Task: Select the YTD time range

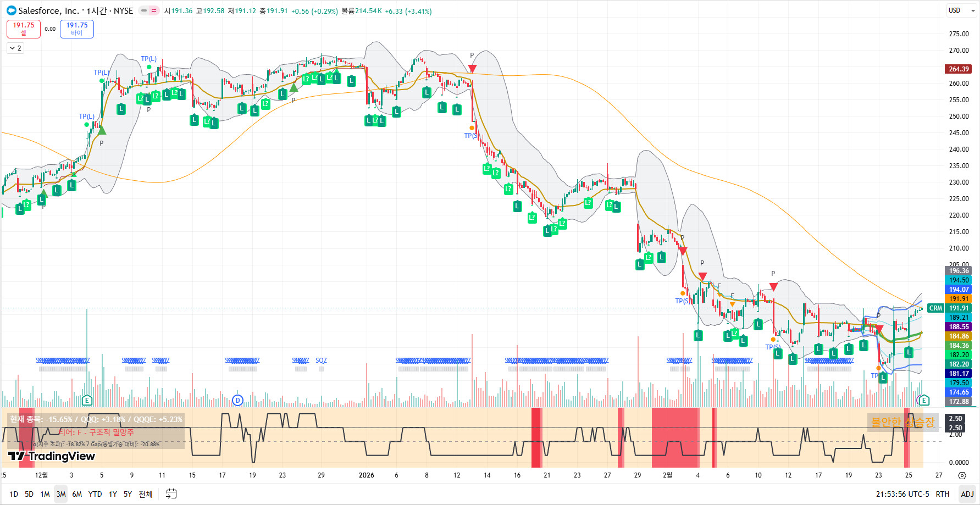Action: [95, 494]
